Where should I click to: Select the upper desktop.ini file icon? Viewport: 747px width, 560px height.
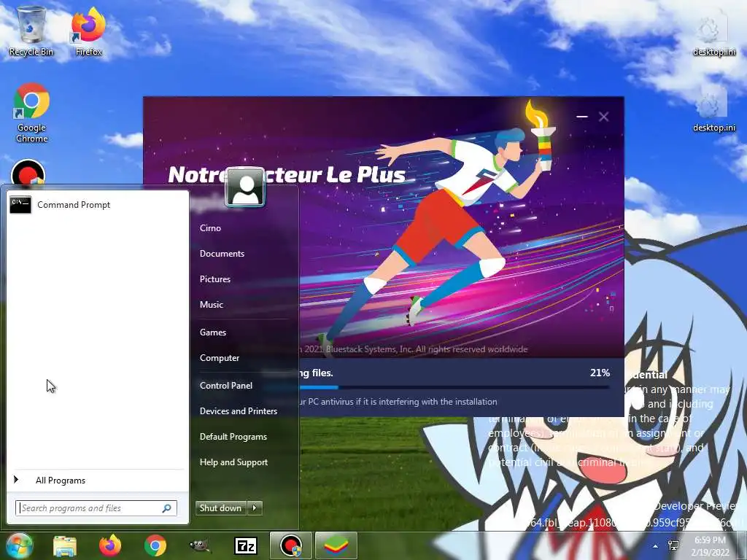pos(713,34)
